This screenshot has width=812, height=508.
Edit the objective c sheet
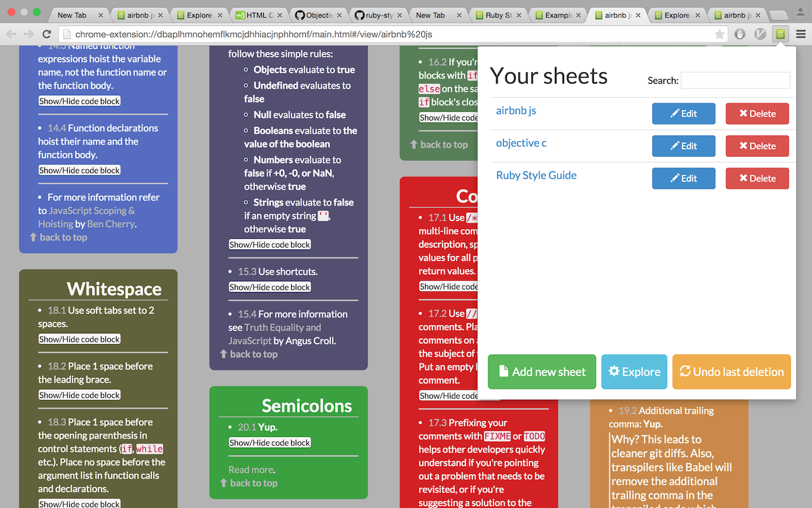click(684, 146)
